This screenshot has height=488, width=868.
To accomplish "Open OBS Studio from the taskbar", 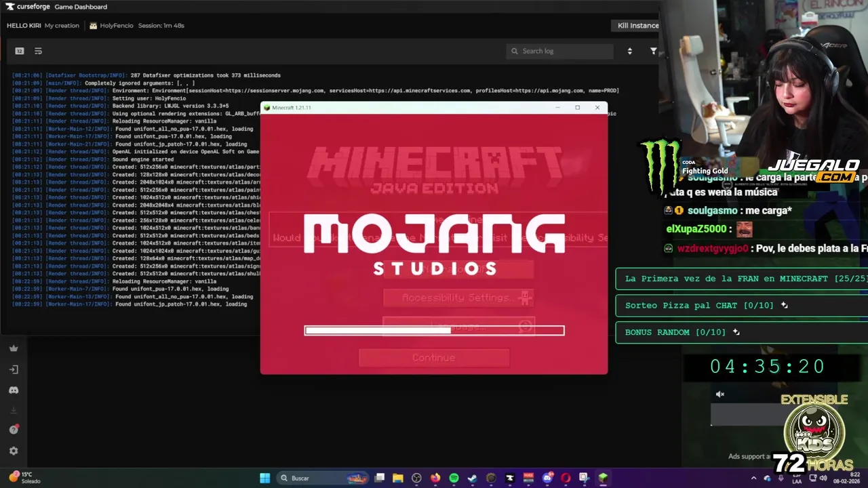I will [x=416, y=478].
